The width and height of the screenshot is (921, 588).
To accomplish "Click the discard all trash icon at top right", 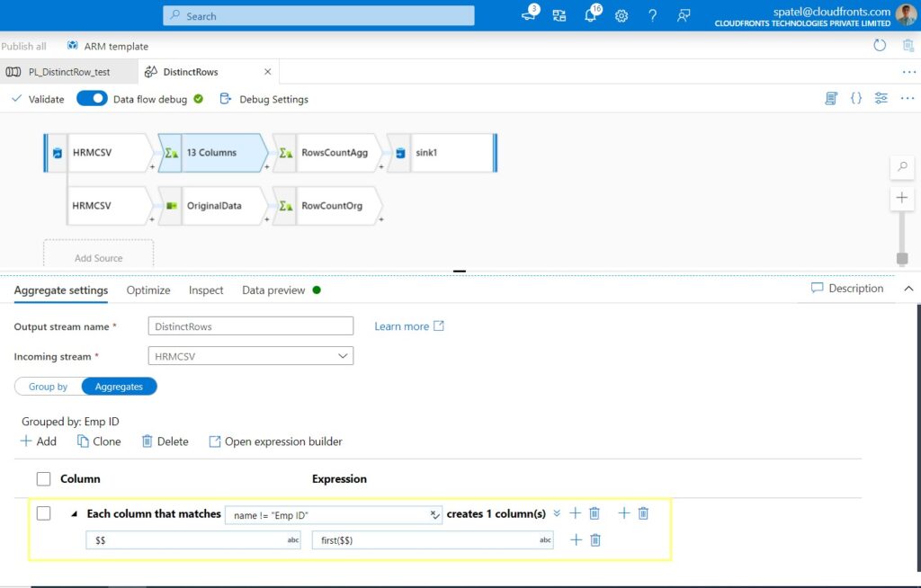I will click(x=908, y=45).
